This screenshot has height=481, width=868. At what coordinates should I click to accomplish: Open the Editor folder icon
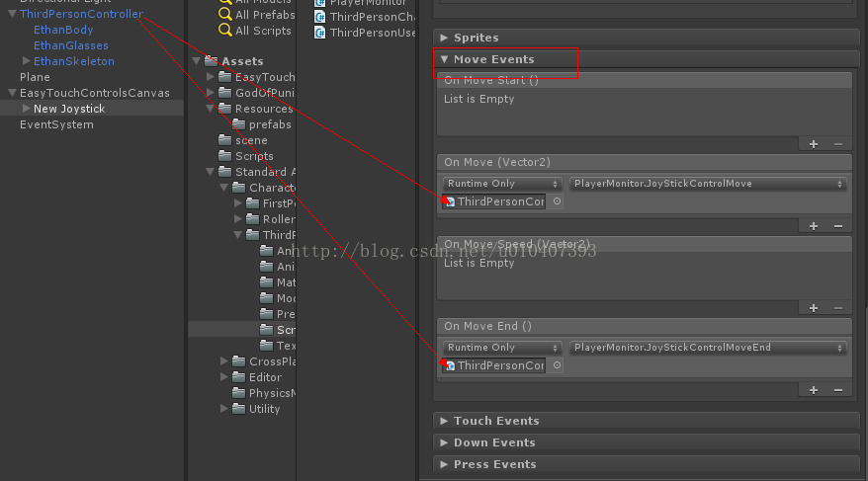(x=238, y=377)
